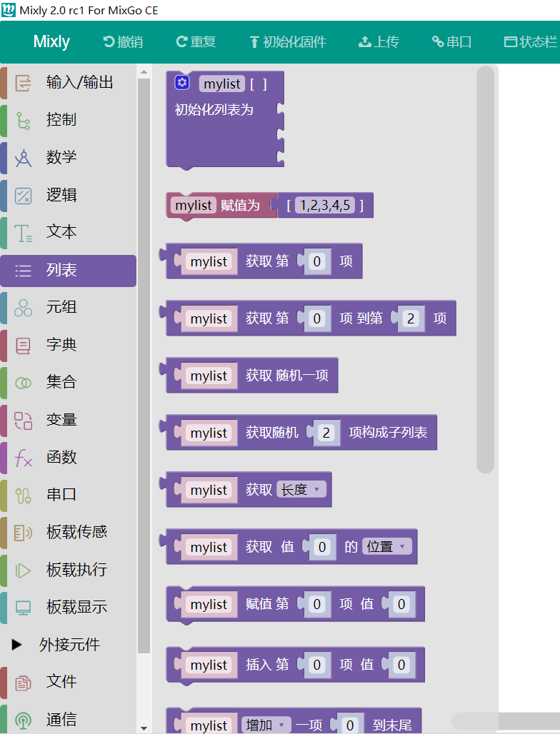Viewport: 560px width, 734px height.
Task: Click the 输入/输出 category icon
Action: 23,83
